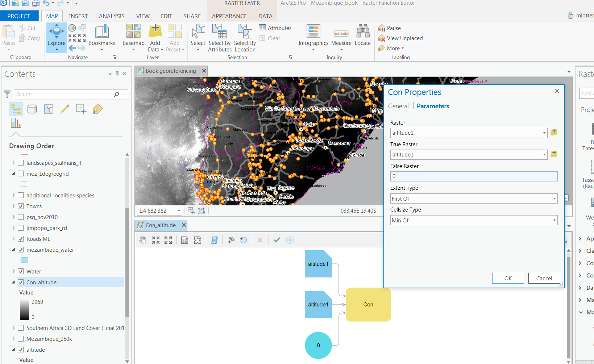Select the List By Charts bar-chart icon
594x364 pixels.
click(16, 123)
